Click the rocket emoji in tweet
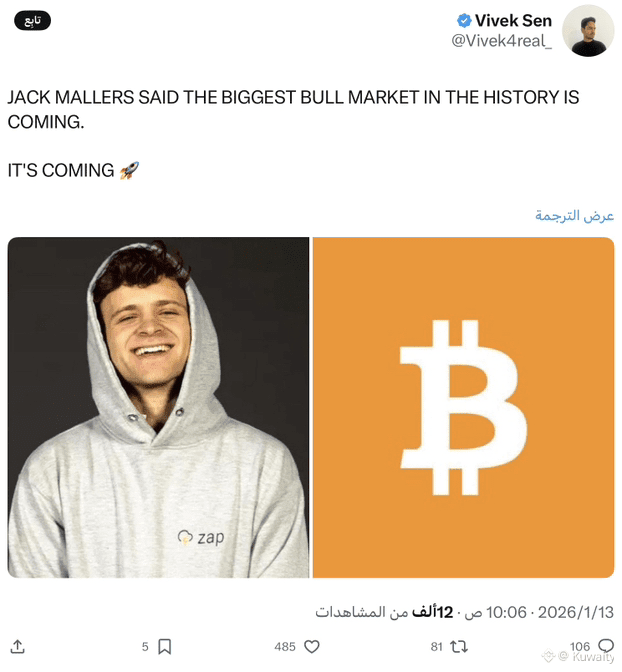The height and width of the screenshot is (672, 622). (129, 171)
